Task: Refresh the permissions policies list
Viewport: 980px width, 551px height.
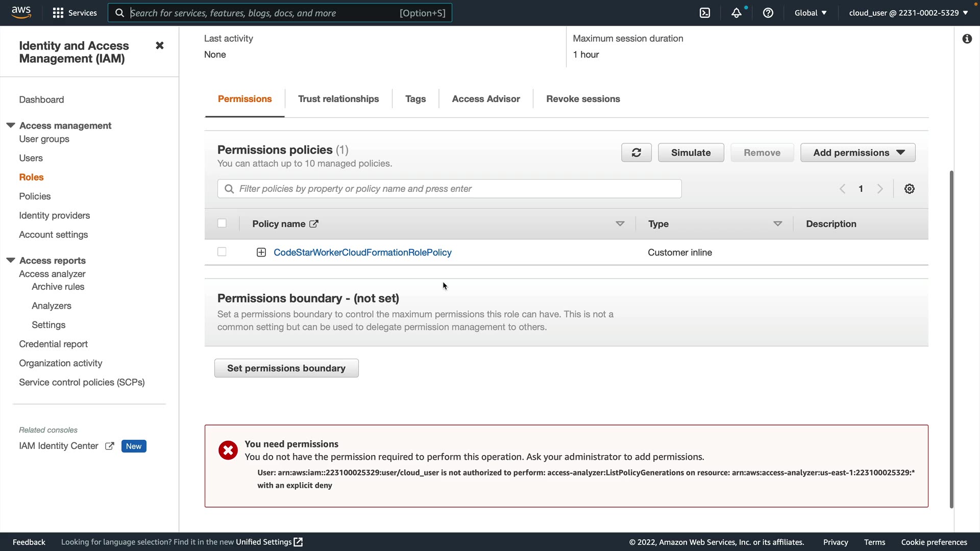Action: (636, 153)
